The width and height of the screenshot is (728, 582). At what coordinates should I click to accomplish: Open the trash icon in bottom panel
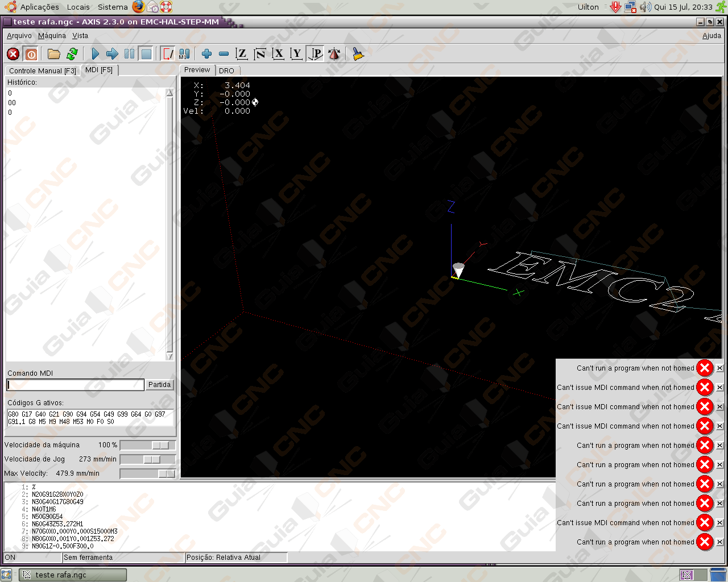(718, 575)
